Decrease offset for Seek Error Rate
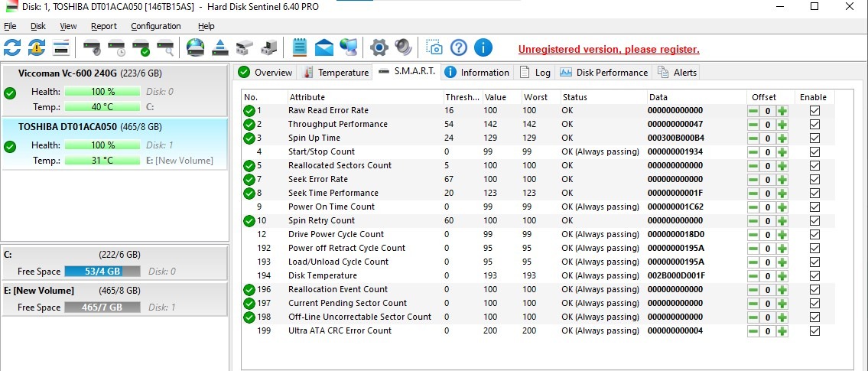The height and width of the screenshot is (371, 868). pos(753,180)
